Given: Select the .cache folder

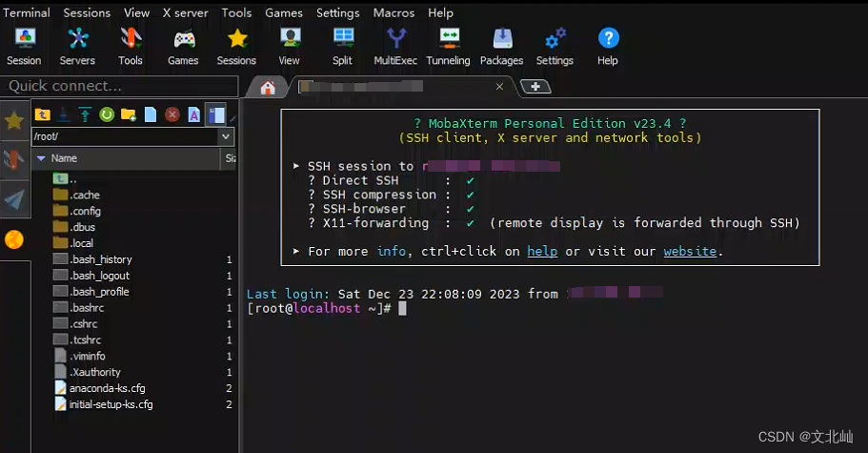Looking at the screenshot, I should coord(76,195).
